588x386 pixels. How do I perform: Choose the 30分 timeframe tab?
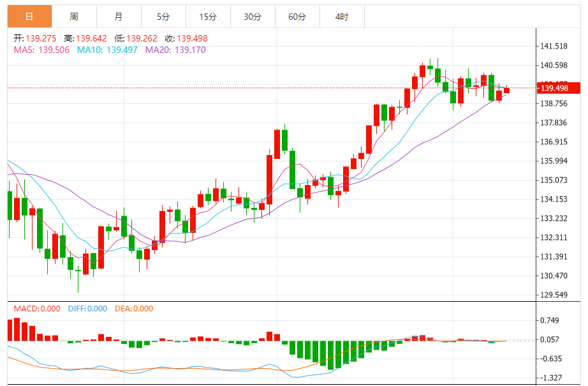(253, 17)
